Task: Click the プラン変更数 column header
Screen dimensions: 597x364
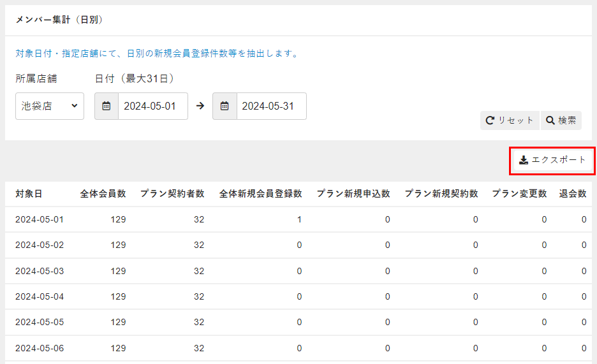Action: pyautogui.click(x=519, y=194)
